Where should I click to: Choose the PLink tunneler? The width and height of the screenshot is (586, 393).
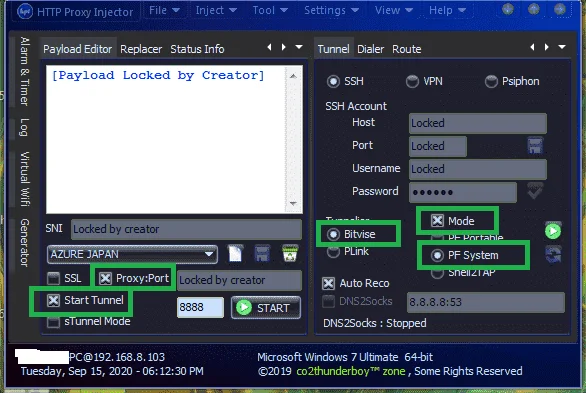333,252
